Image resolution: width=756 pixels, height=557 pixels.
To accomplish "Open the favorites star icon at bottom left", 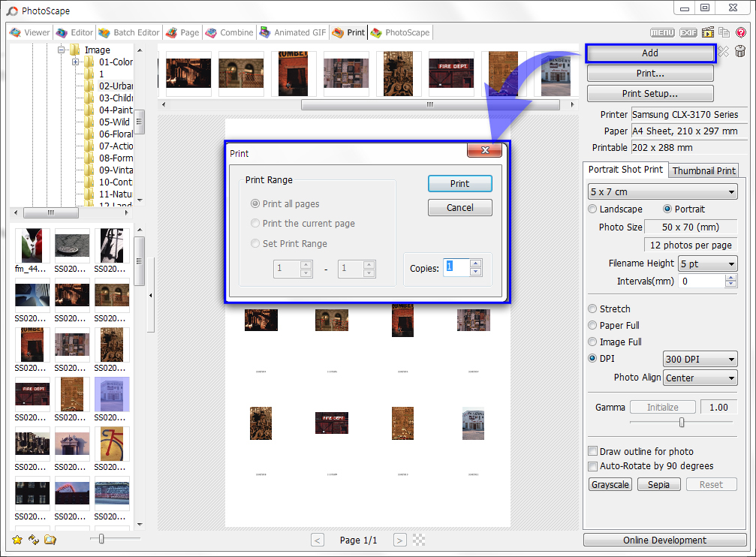I will [x=16, y=539].
